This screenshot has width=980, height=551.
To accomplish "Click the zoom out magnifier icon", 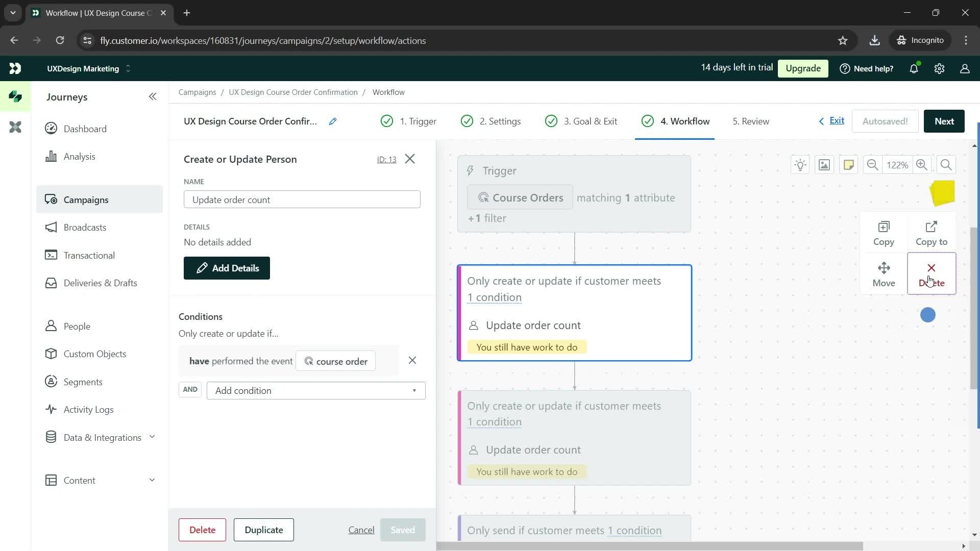I will [x=873, y=165].
